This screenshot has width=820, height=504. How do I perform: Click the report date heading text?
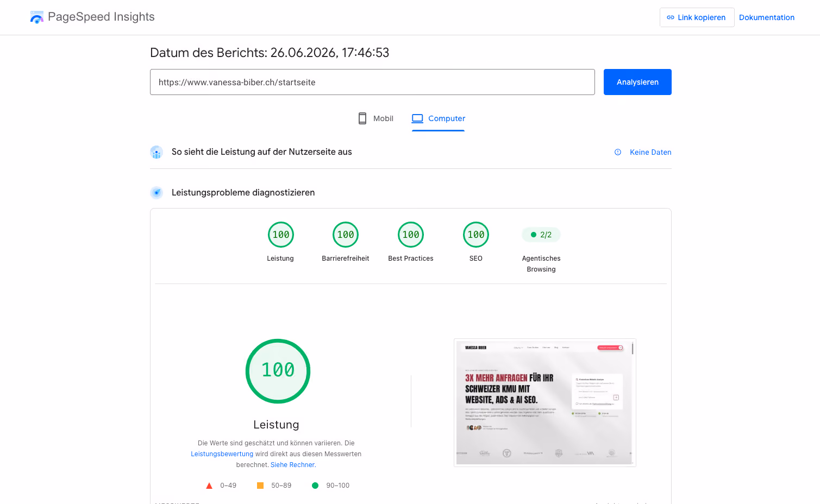coord(270,53)
